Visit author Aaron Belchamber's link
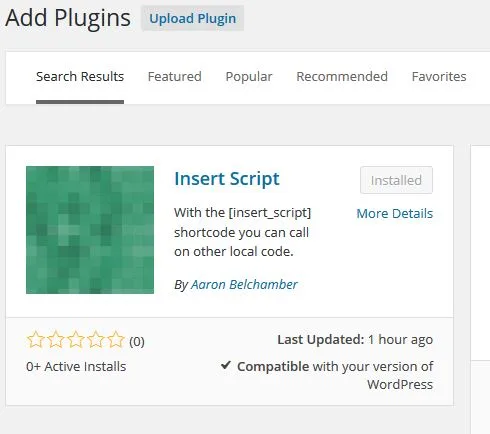The width and height of the screenshot is (490, 434). (244, 285)
